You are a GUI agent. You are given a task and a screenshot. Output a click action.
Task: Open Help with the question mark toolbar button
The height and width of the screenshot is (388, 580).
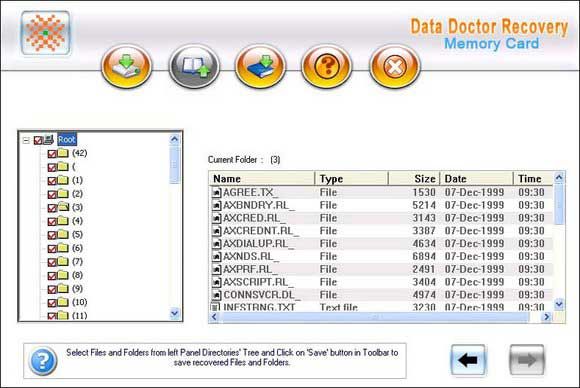(327, 67)
